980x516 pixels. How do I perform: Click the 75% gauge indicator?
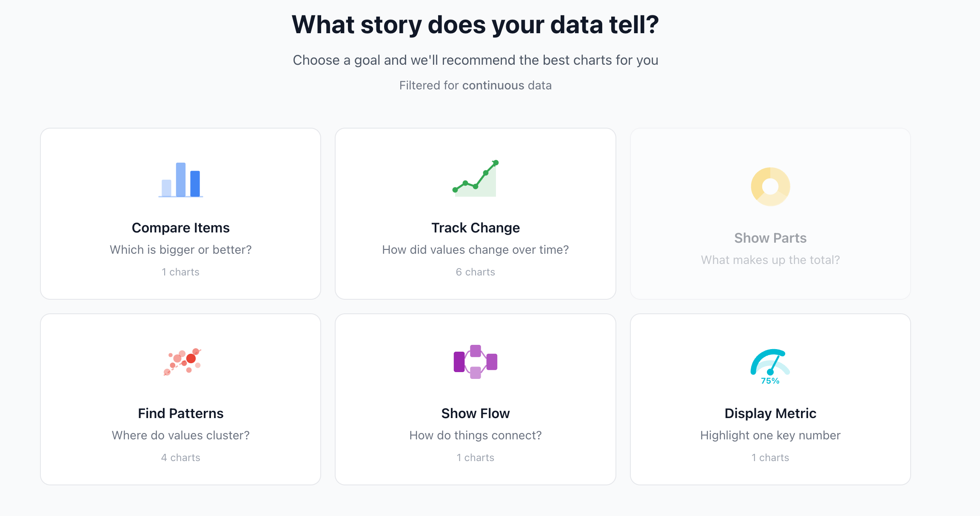coord(770,382)
